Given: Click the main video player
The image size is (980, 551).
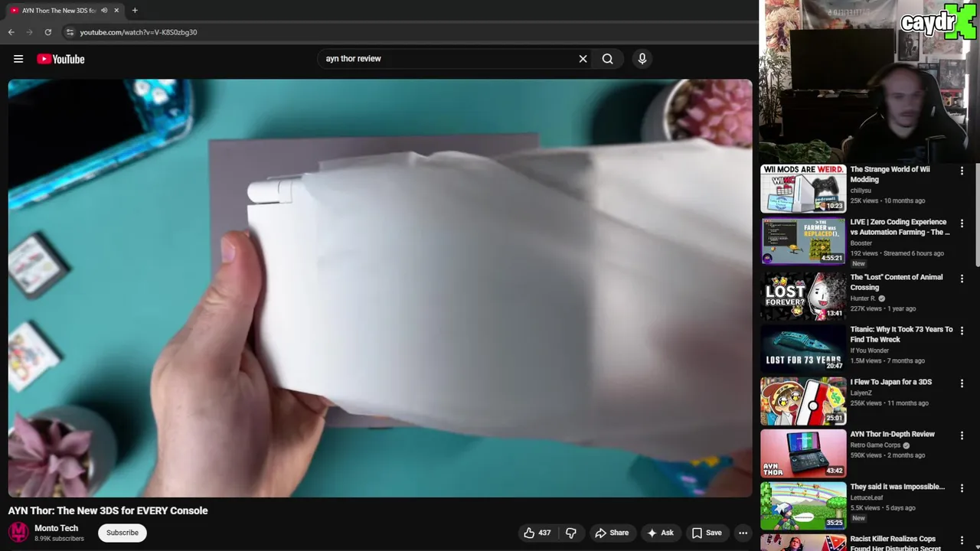Looking at the screenshot, I should pos(381,289).
